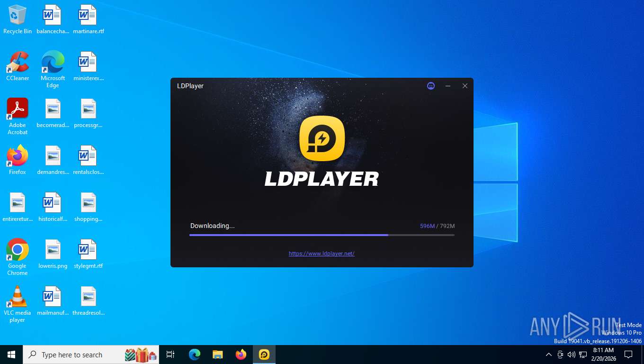Select the historicalf... Word document icon
Screen dimensions: 644x364
[53, 207]
